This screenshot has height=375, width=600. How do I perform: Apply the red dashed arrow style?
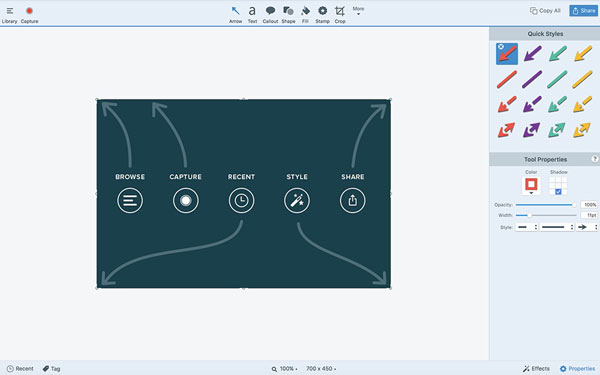[x=507, y=104]
